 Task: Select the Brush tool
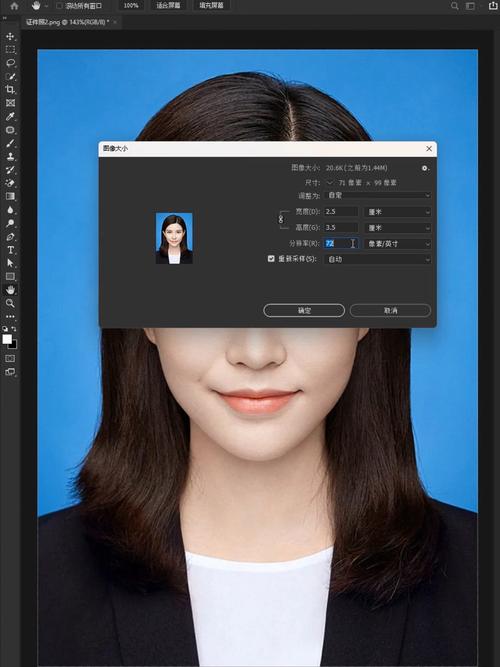tap(10, 143)
